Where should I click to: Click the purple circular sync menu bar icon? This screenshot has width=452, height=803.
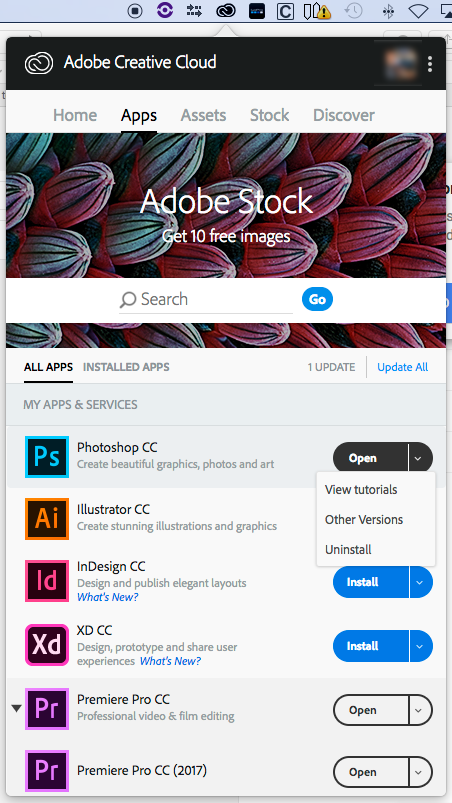coord(165,10)
